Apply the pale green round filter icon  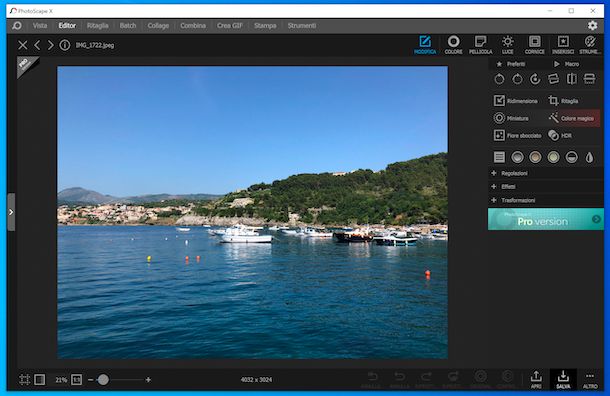[553, 157]
